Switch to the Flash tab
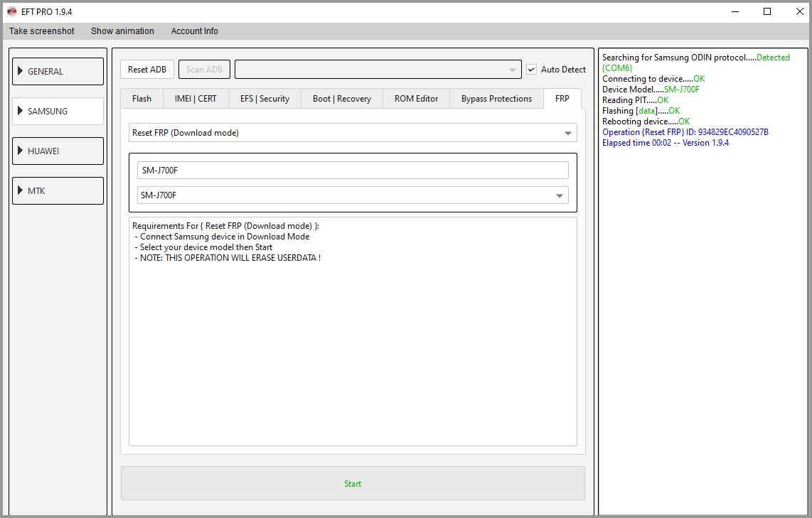 (141, 99)
